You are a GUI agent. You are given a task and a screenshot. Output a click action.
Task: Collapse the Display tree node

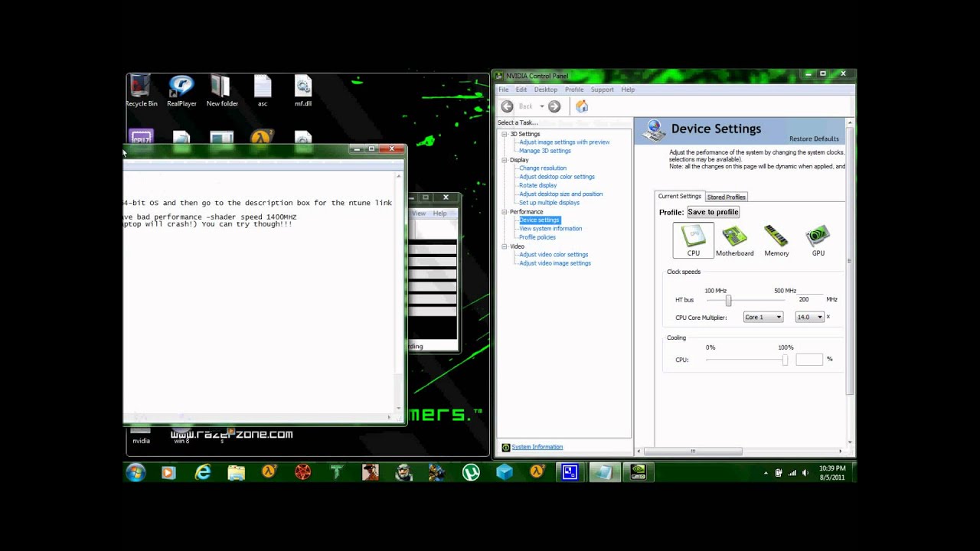[x=505, y=160]
